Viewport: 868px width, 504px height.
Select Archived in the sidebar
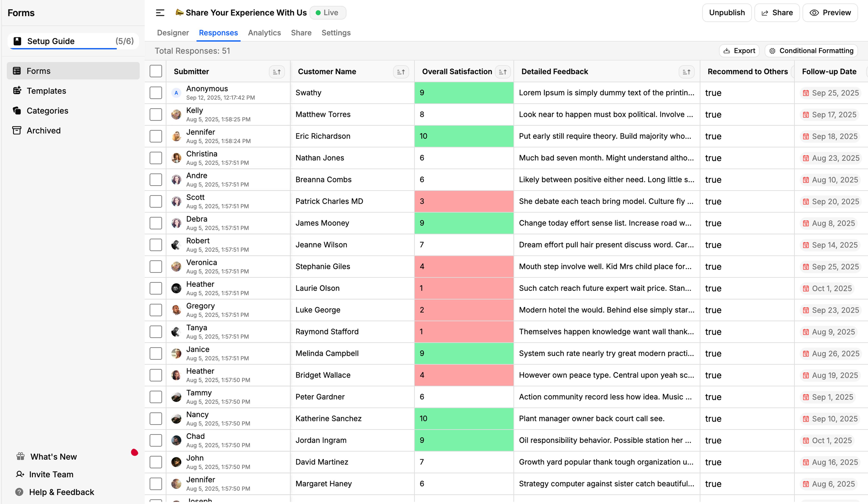43,130
